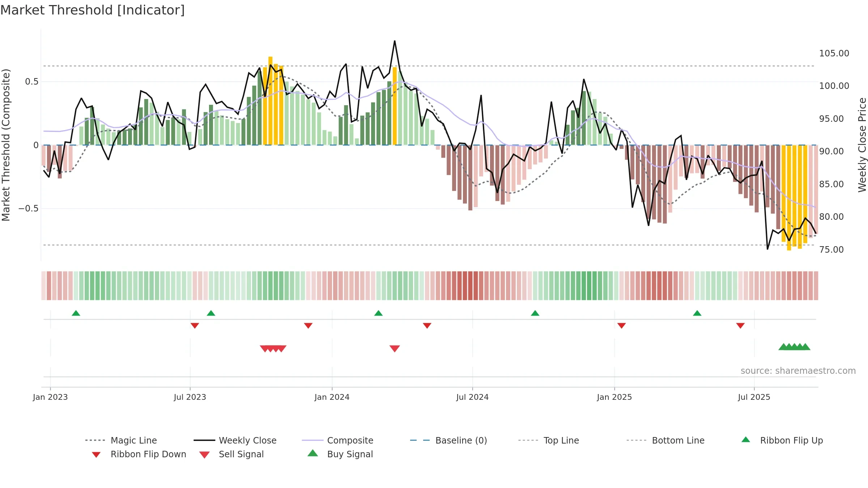Screen dimensions: 868x488
Task: Toggle the Baseline (0) legend entry
Action: click(x=448, y=440)
